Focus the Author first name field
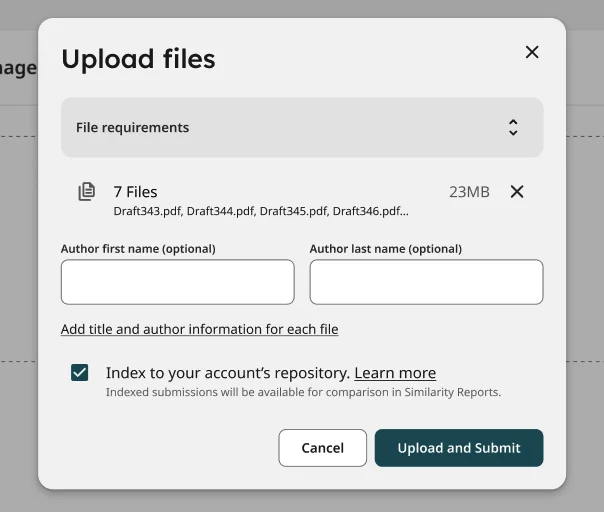The width and height of the screenshot is (604, 512). point(178,282)
